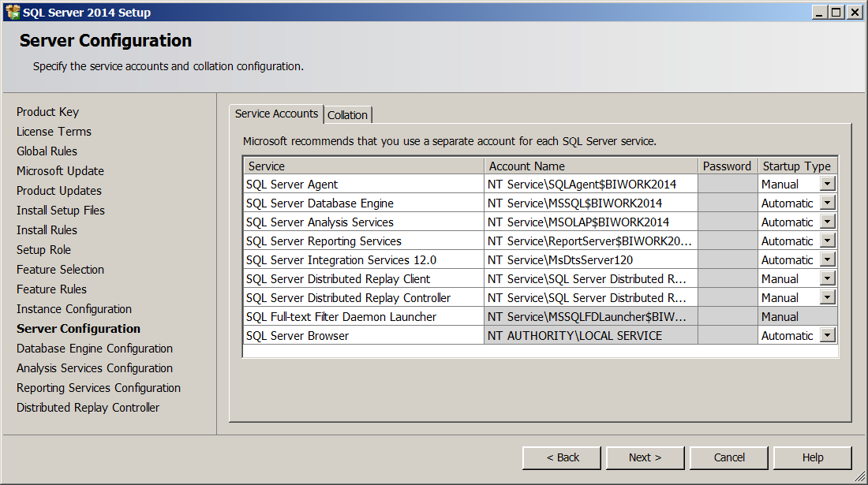Select the Service Accounts tab
Image resolution: width=868 pixels, height=485 pixels.
click(x=276, y=114)
